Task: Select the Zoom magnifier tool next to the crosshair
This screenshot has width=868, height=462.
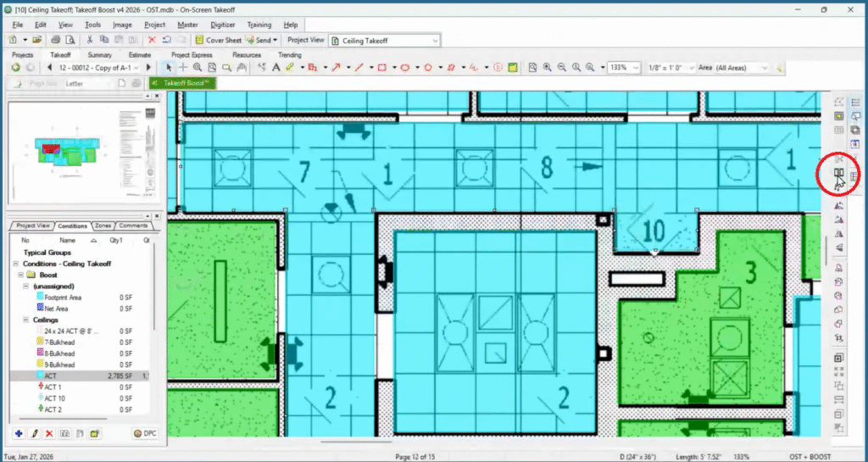Action: (198, 68)
